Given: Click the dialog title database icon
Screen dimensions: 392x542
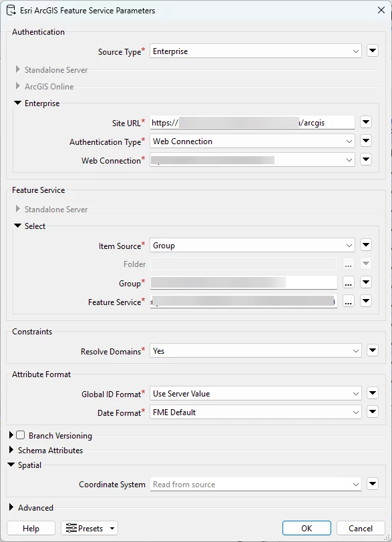Looking at the screenshot, I should pyautogui.click(x=11, y=11).
